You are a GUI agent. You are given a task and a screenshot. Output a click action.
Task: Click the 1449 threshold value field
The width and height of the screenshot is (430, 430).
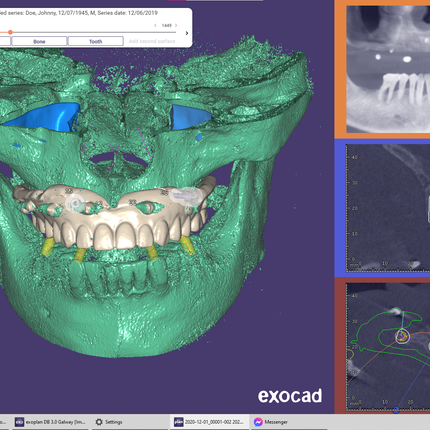[x=166, y=25]
